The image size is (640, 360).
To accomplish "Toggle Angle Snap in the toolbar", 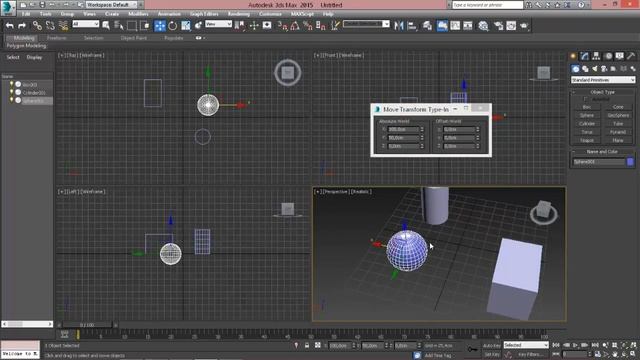I will 295,26.
